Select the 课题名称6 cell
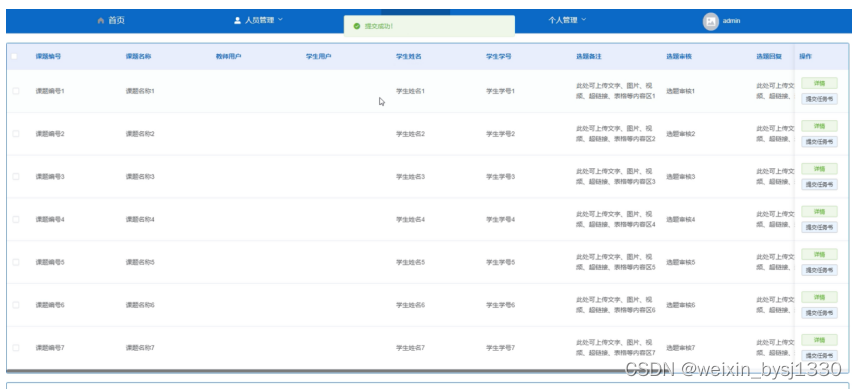 140,305
